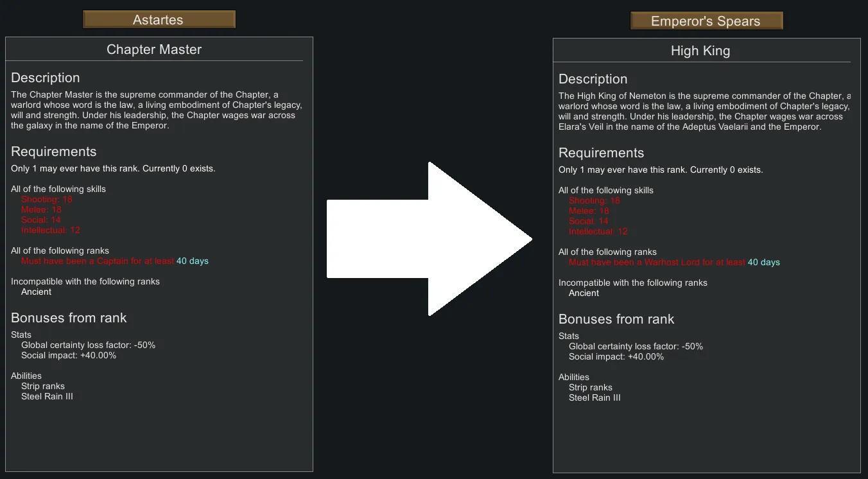Click Requirements heading in Chapter Master panel
The height and width of the screenshot is (479, 868).
(x=54, y=152)
